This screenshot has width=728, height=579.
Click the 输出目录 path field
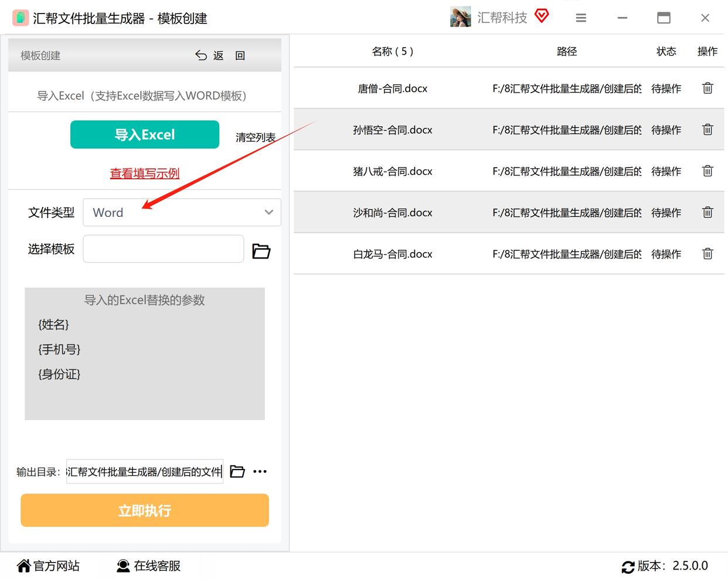tap(145, 471)
